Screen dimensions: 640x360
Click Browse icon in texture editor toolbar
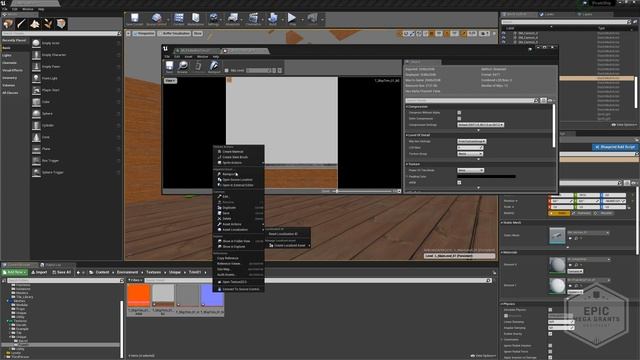(x=183, y=67)
